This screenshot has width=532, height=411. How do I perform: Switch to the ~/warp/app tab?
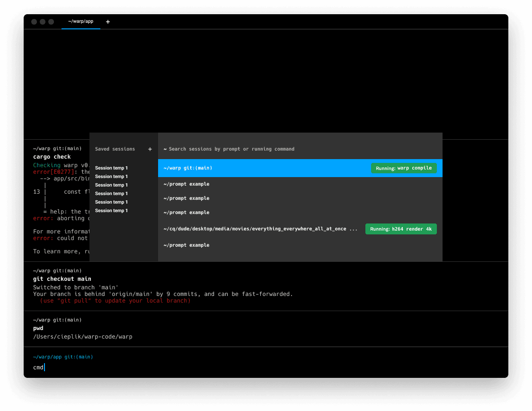(80, 21)
